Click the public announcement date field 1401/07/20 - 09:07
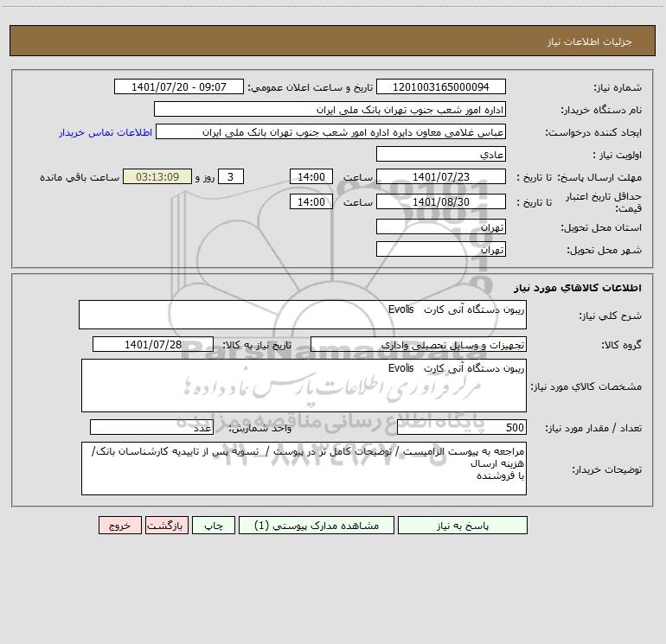666x644 pixels. tap(179, 86)
